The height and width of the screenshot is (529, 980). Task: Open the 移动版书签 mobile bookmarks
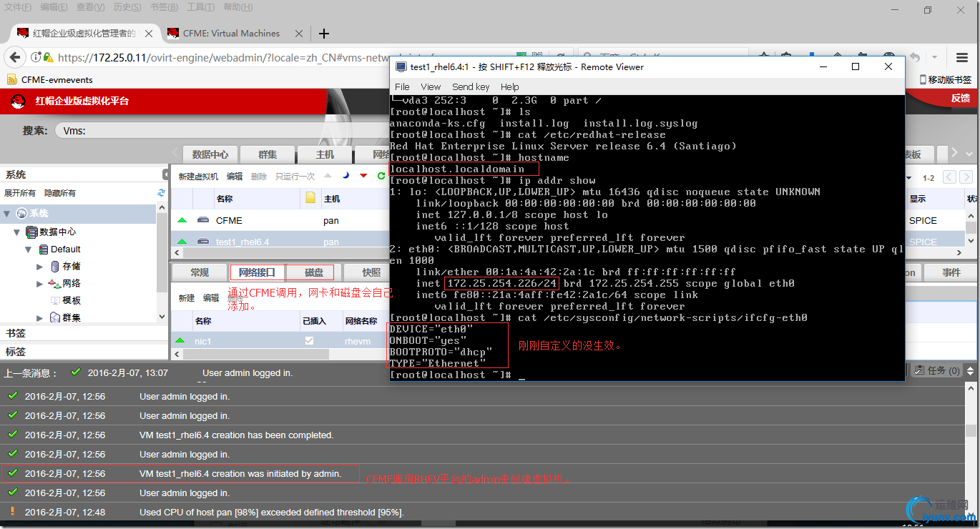[945, 79]
